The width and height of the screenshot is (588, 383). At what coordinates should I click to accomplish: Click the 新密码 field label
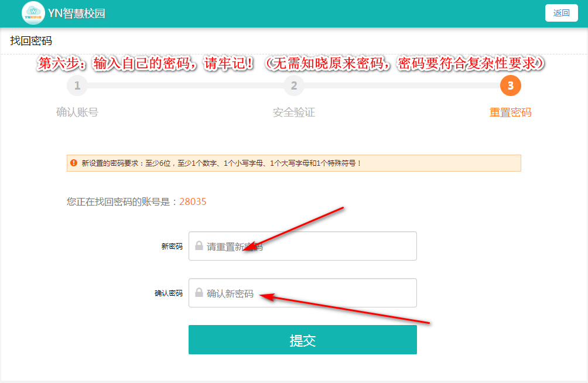tap(172, 247)
